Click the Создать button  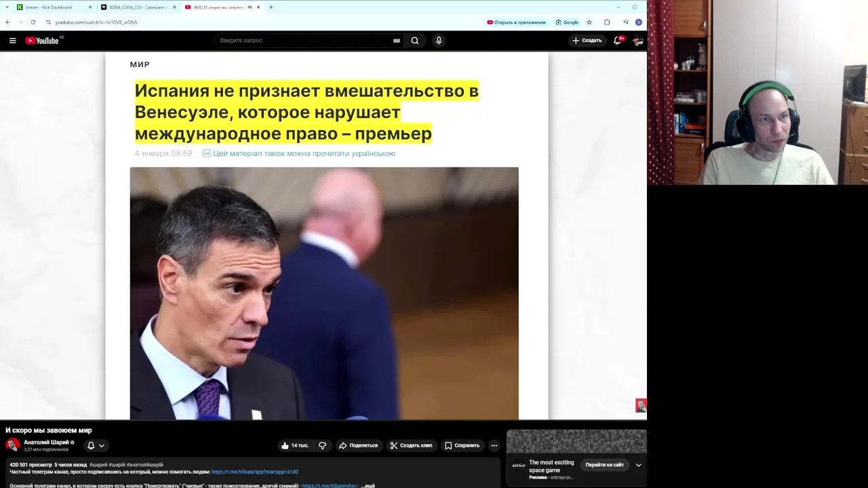click(587, 41)
